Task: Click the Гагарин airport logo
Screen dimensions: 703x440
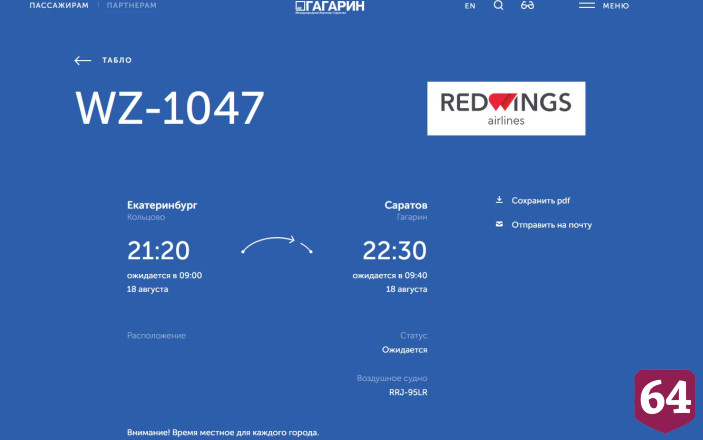Action: click(x=330, y=7)
